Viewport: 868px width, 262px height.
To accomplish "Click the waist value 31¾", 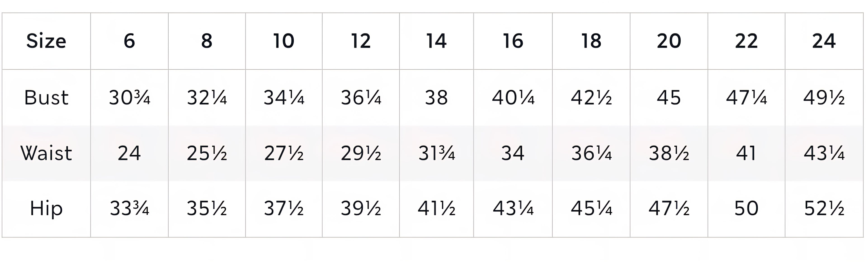I will [436, 153].
